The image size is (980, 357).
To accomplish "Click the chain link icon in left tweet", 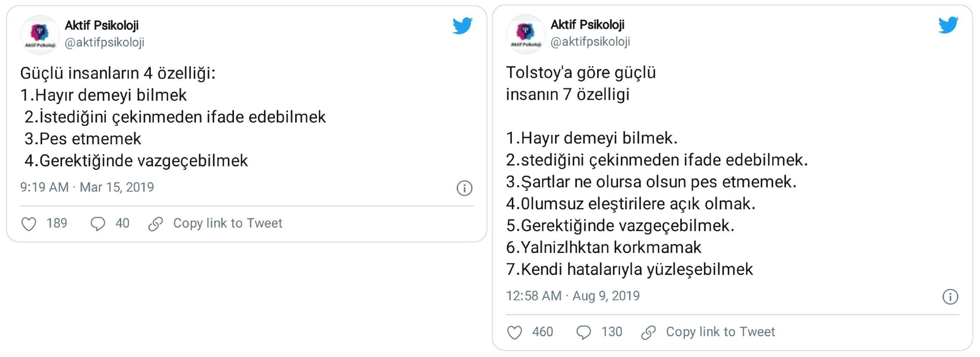I will click(x=156, y=224).
